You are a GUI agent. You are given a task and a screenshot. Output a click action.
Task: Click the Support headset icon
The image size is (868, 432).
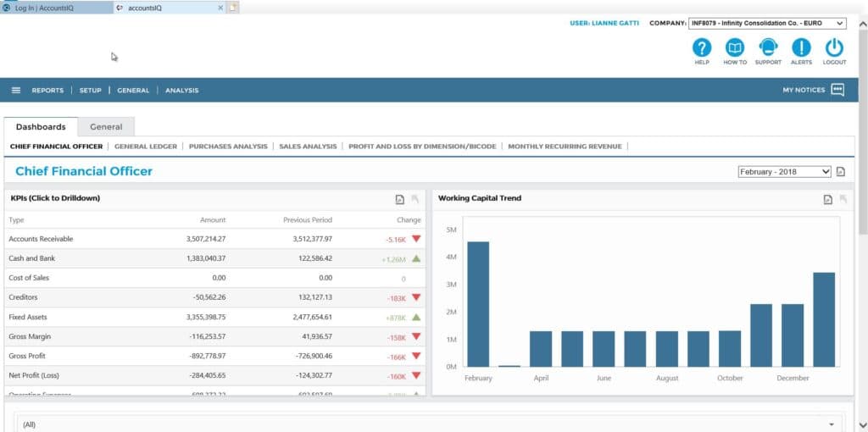tap(768, 48)
